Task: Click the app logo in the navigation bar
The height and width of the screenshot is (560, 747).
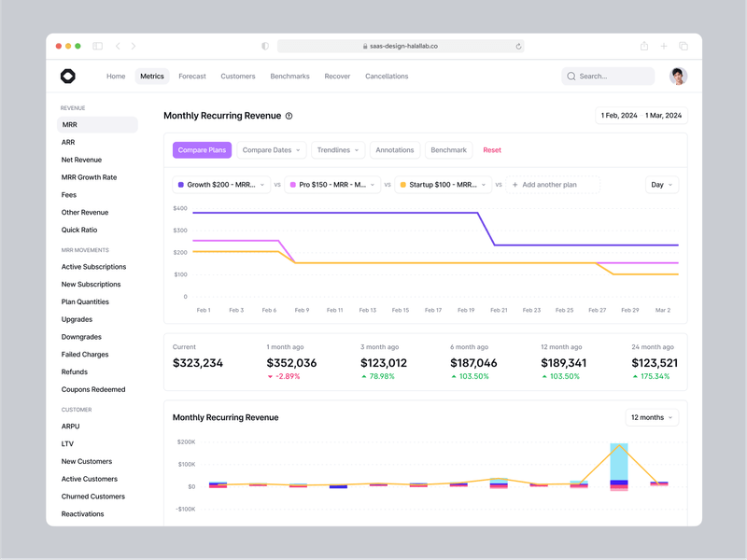Action: (69, 76)
